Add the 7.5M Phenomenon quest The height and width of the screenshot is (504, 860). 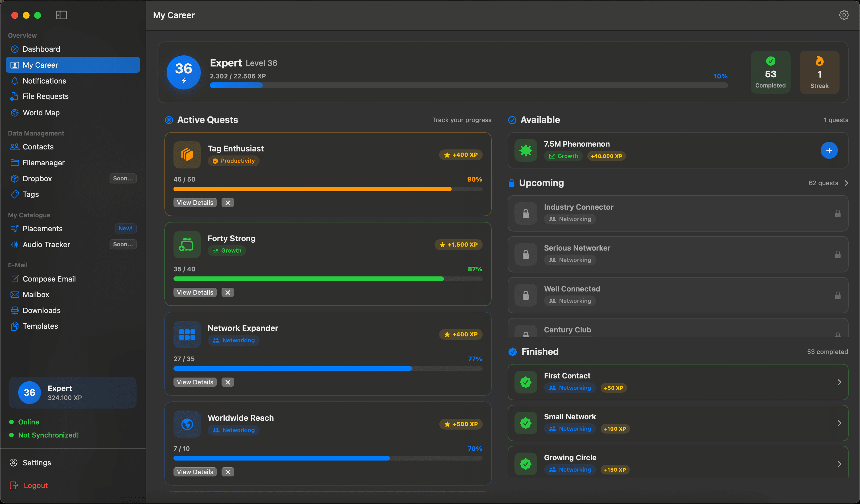pyautogui.click(x=829, y=150)
